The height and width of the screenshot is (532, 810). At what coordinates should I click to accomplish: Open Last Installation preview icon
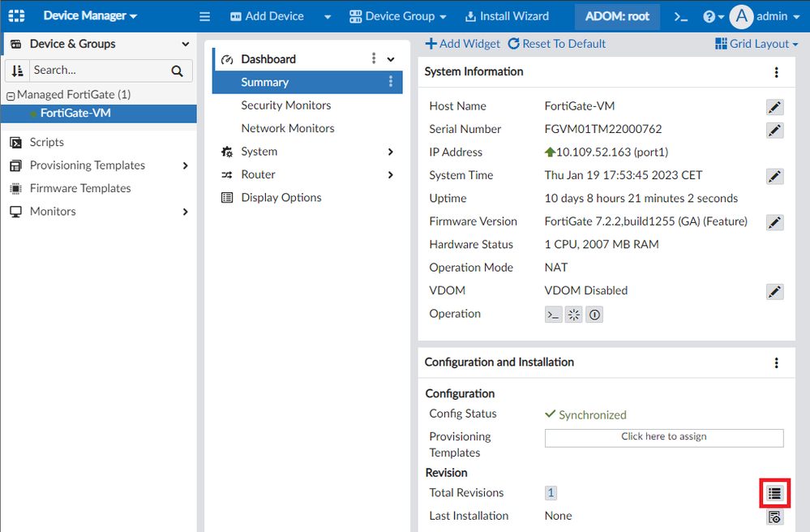[x=774, y=517]
